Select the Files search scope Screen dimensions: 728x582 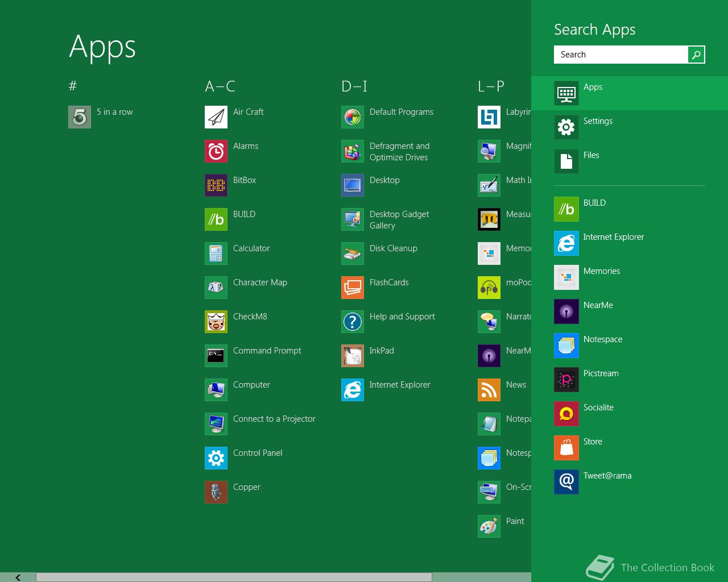tap(630, 161)
